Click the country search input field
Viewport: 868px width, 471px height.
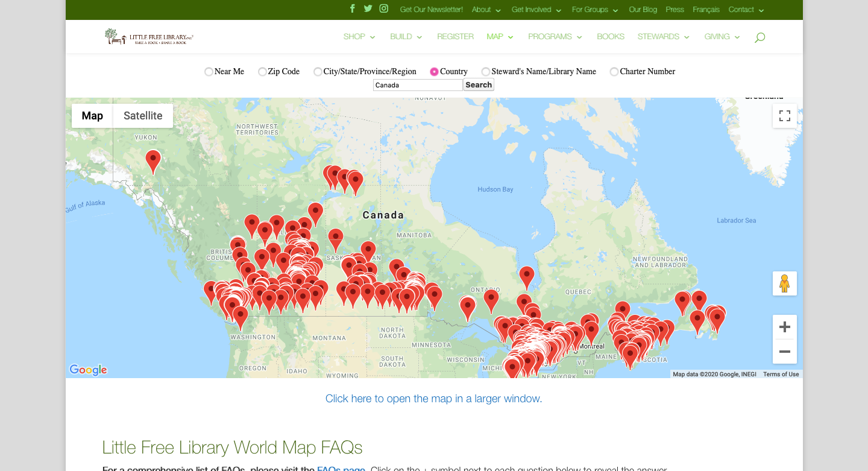tap(418, 85)
